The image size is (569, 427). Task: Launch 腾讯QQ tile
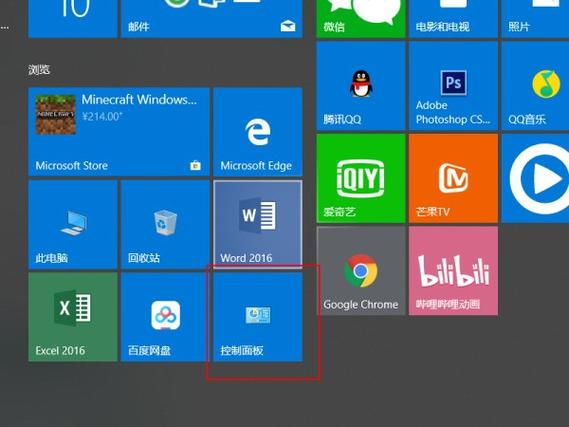pyautogui.click(x=361, y=86)
